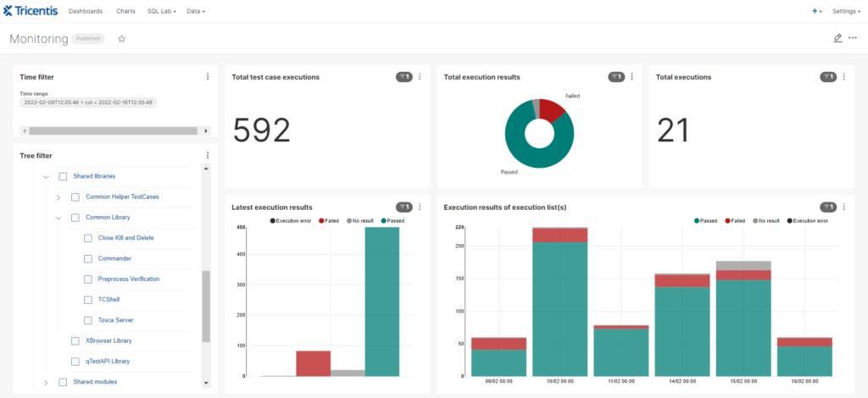The image size is (868, 398).
Task: Click the favorite star icon beside Monitoring
Action: [x=121, y=38]
